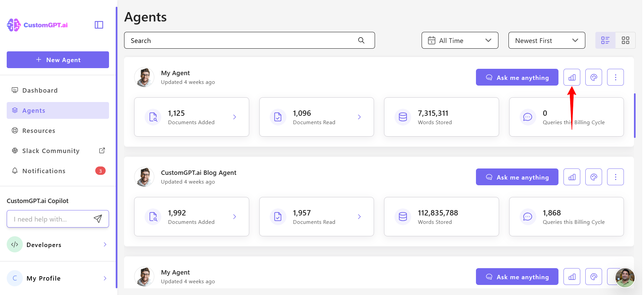This screenshot has height=295, width=644.
Task: Open the Newest First sort dropdown
Action: (x=547, y=40)
